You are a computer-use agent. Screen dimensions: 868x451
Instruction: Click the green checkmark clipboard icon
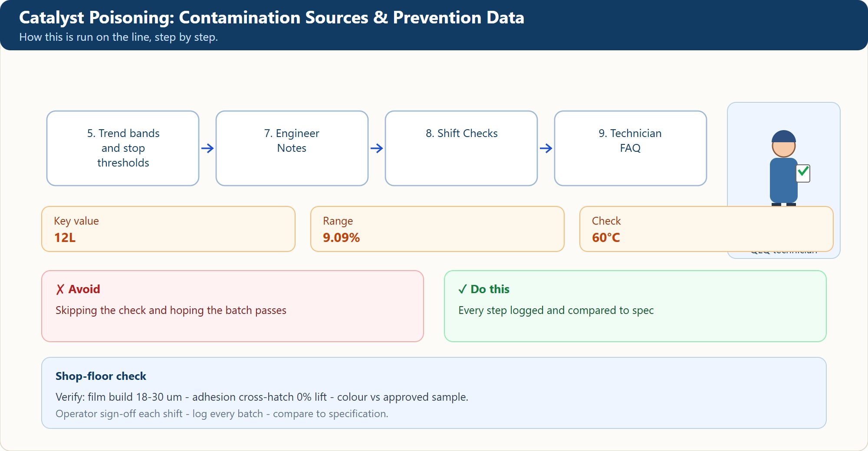pos(803,173)
